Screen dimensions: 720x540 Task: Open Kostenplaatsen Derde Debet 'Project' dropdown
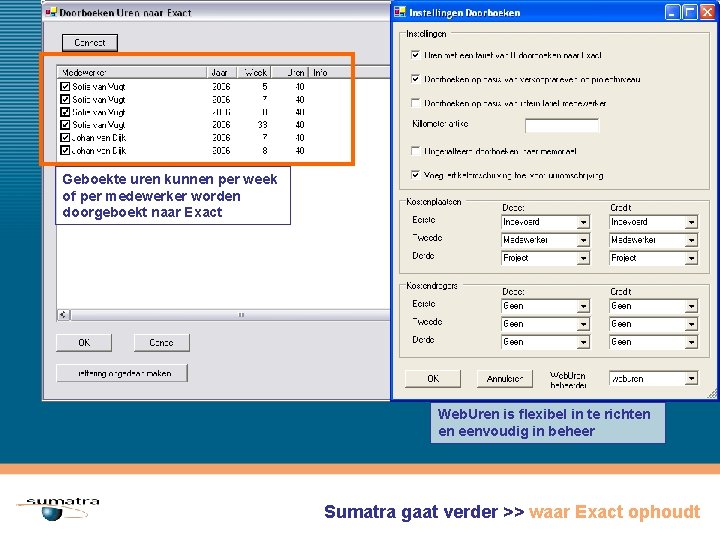coord(583,258)
